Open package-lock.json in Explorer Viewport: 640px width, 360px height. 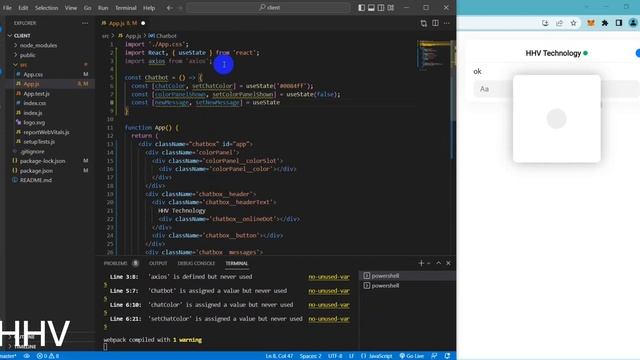(42, 161)
